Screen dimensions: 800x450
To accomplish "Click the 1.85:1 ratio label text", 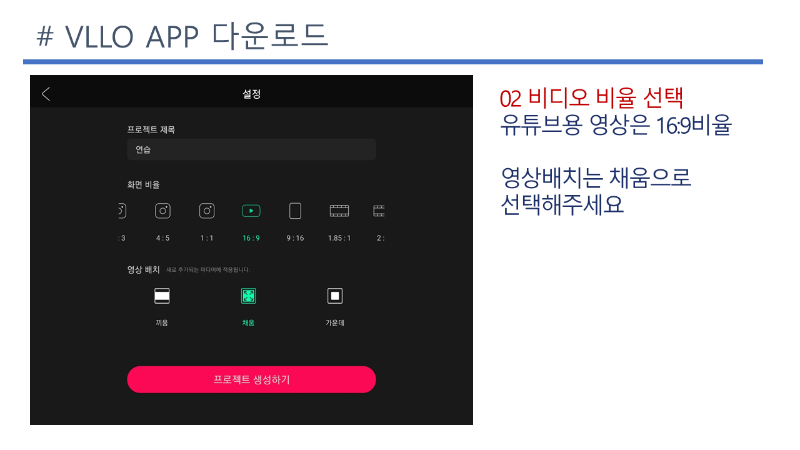I will (x=339, y=238).
